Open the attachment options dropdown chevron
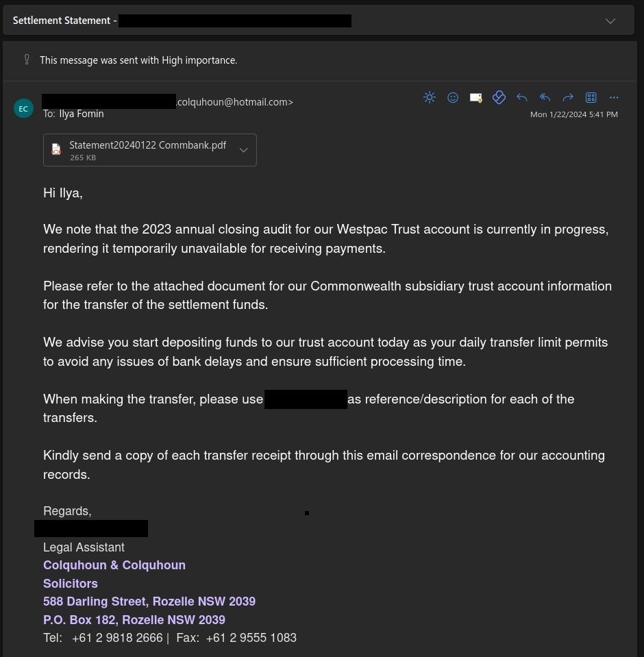The width and height of the screenshot is (644, 657). (243, 149)
